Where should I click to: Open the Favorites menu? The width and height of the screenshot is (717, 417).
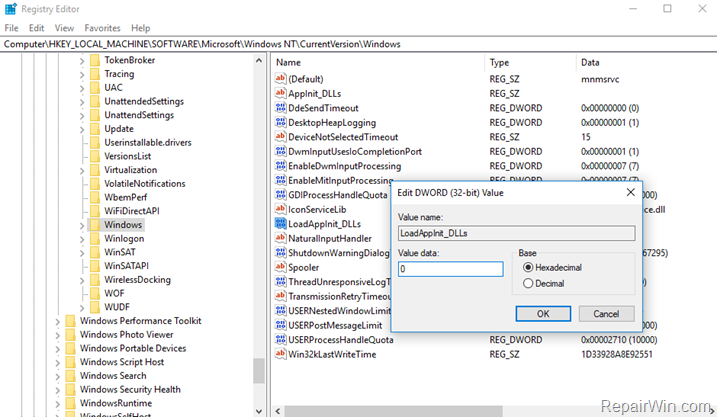click(102, 28)
